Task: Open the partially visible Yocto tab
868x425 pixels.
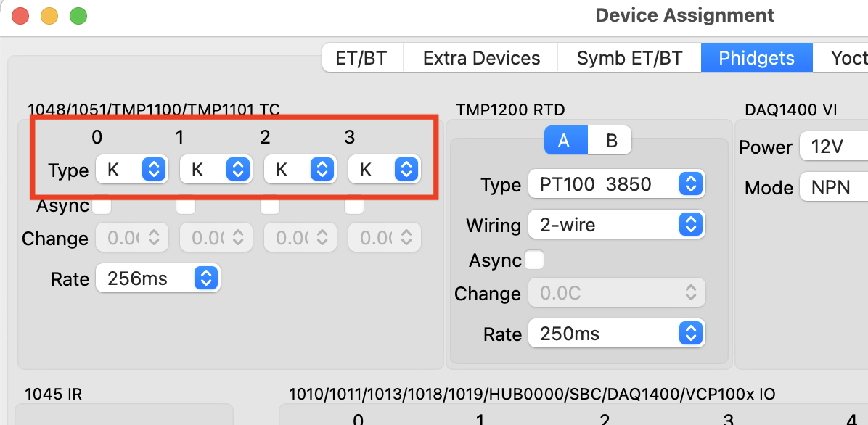Action: [x=840, y=57]
